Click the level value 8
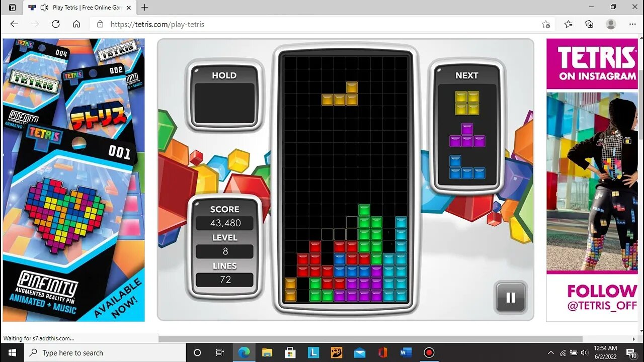The height and width of the screenshot is (362, 644). pyautogui.click(x=225, y=251)
